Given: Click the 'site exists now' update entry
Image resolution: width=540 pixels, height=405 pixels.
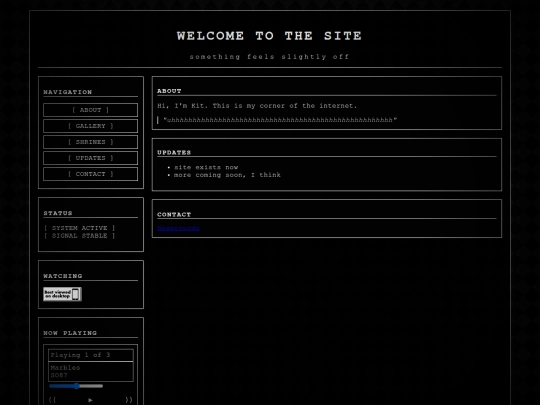Looking at the screenshot, I should pyautogui.click(x=206, y=167).
